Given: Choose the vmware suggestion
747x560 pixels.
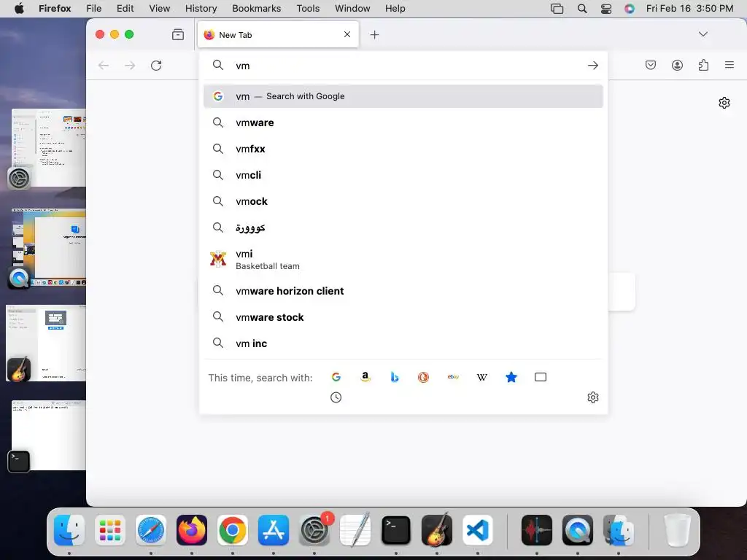Looking at the screenshot, I should pyautogui.click(x=403, y=122).
